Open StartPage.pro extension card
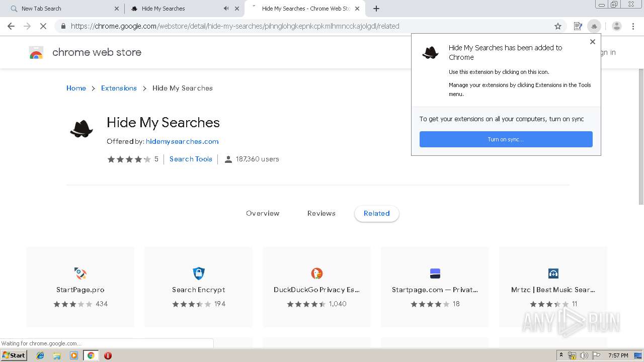644x362 pixels. (x=80, y=287)
